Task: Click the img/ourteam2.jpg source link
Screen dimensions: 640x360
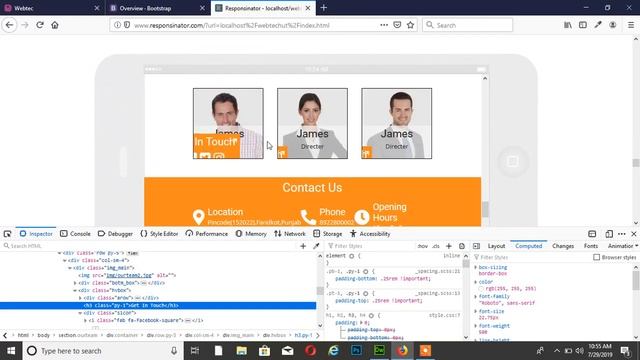Action: [x=129, y=276]
